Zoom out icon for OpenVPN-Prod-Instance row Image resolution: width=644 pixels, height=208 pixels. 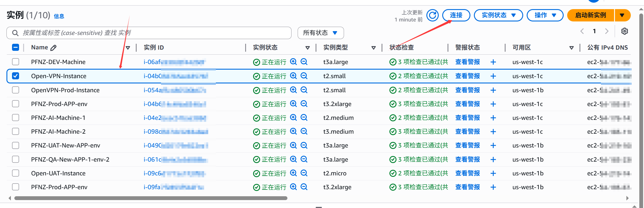(x=304, y=90)
